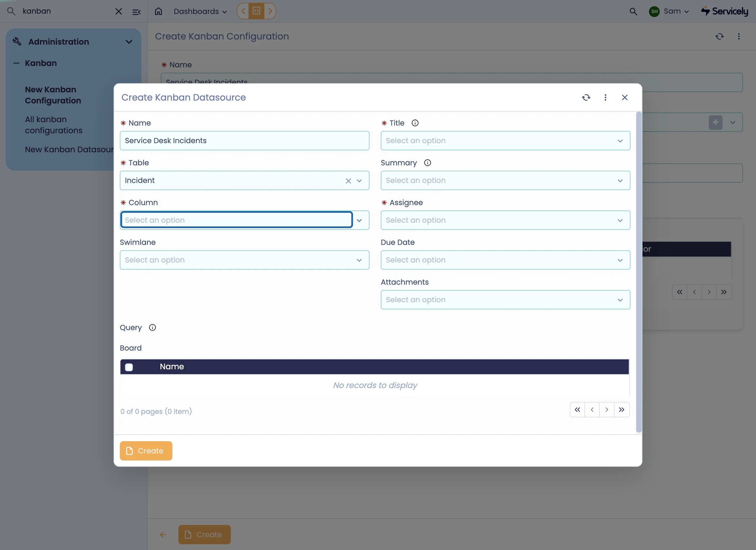Open the code view toggle in the pill
This screenshot has width=756, height=550.
[256, 11]
